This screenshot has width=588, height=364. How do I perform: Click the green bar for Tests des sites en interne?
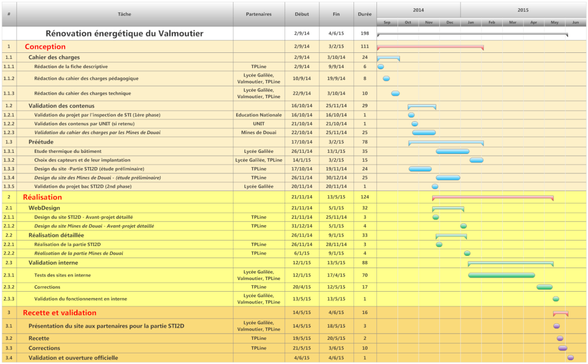[x=501, y=275]
